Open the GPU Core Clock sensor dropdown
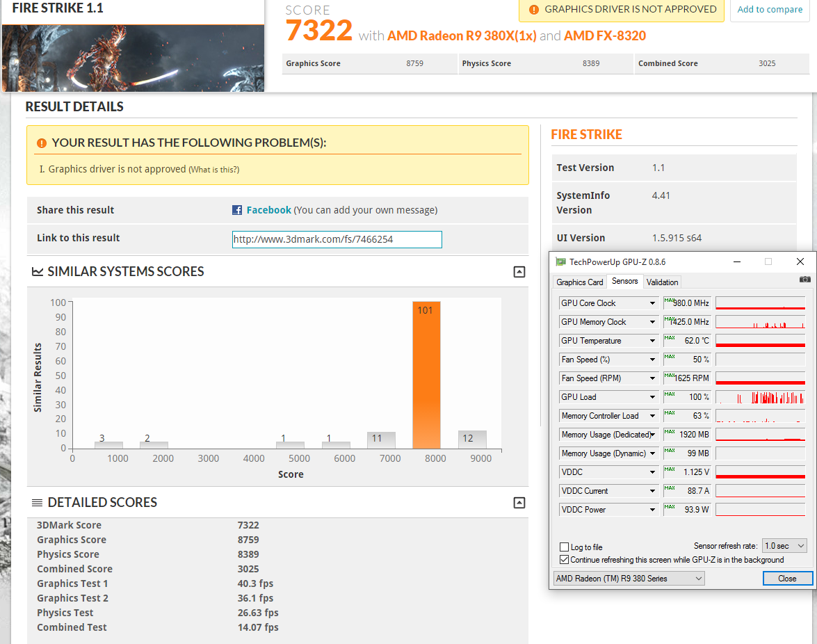817x644 pixels. (x=652, y=303)
